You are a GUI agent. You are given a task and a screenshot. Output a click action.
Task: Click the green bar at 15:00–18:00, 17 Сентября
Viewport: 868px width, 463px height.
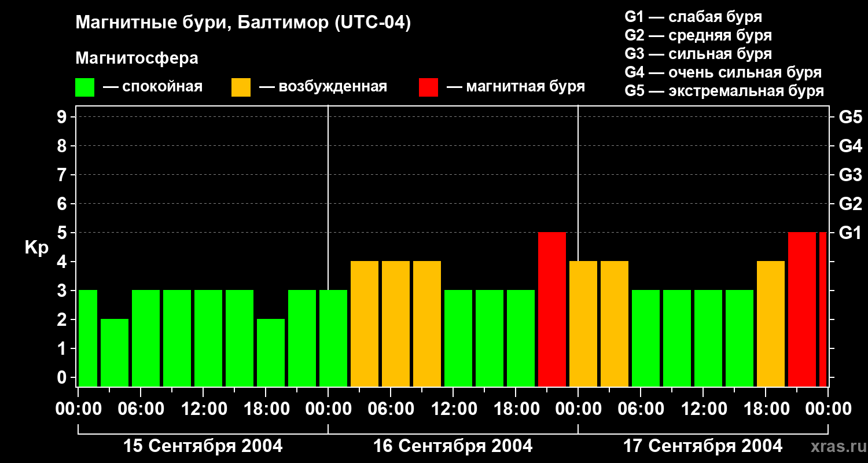coord(740,339)
